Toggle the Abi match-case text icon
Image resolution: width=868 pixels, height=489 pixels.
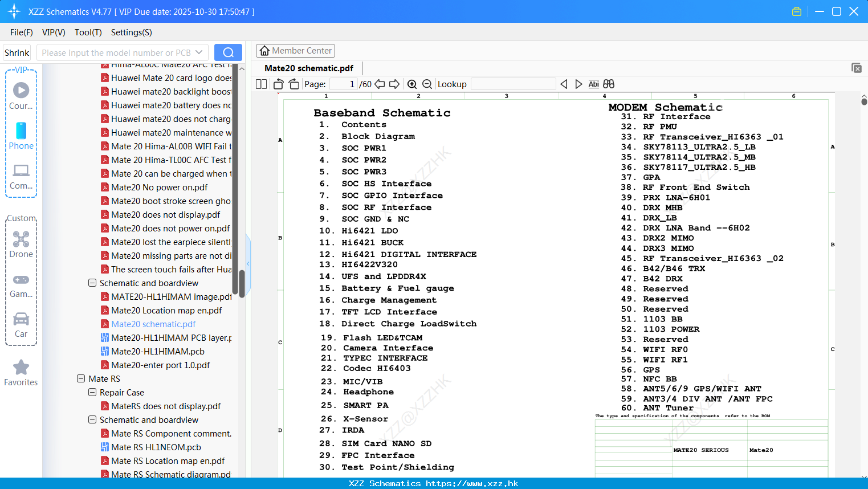(594, 84)
